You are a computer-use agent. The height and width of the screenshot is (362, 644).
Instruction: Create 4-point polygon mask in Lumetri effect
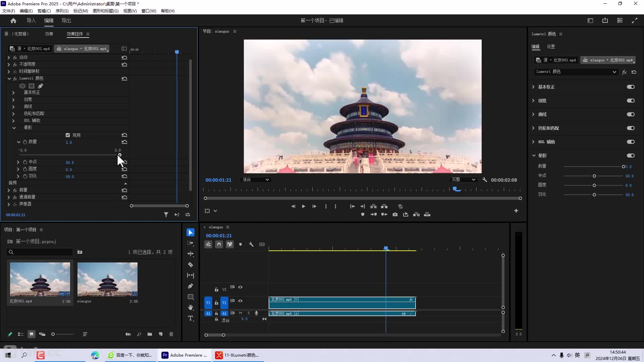coord(32,86)
